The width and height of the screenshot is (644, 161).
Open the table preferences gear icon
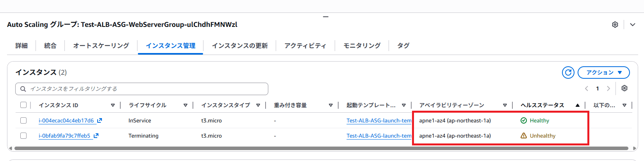click(624, 88)
